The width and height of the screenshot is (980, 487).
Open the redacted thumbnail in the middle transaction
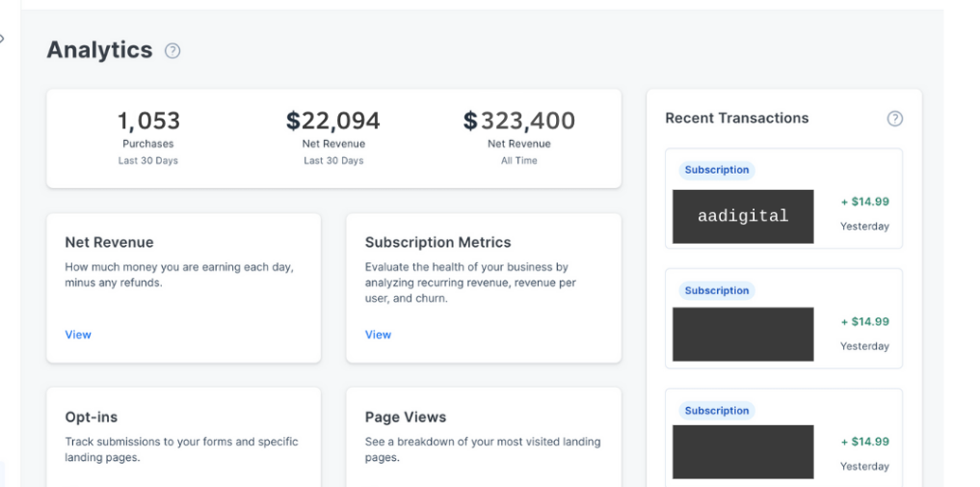coord(743,335)
